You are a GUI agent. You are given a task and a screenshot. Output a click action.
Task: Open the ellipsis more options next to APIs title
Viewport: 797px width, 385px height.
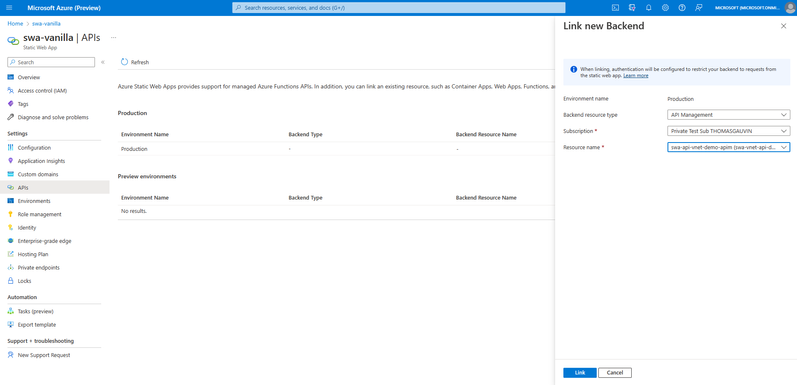(113, 38)
